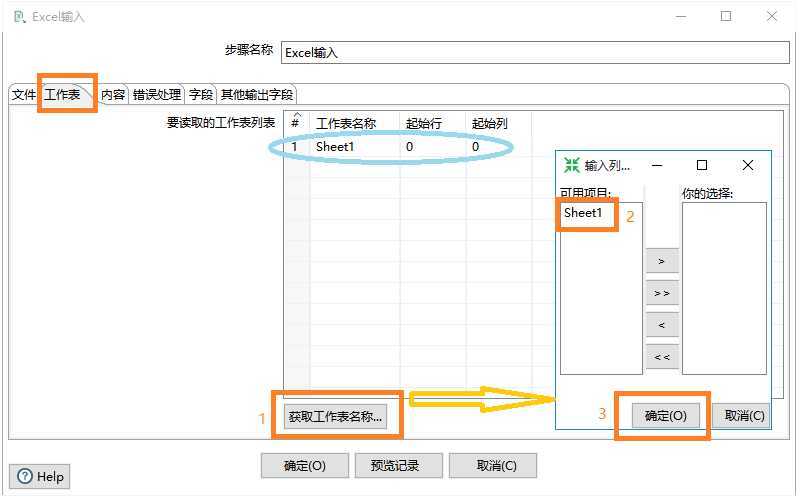The height and width of the screenshot is (500, 800).
Task: Close the 输入列 popup window
Action: tap(748, 165)
